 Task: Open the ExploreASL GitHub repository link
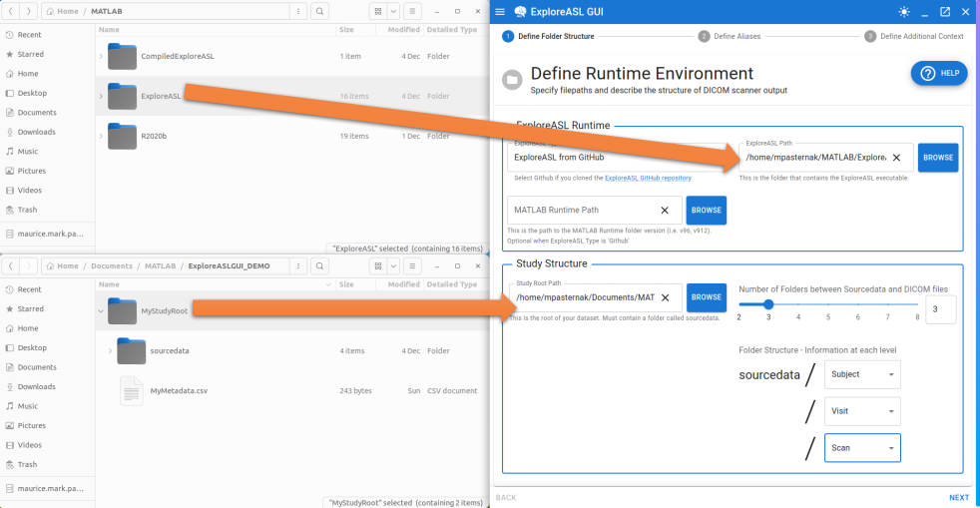648,178
